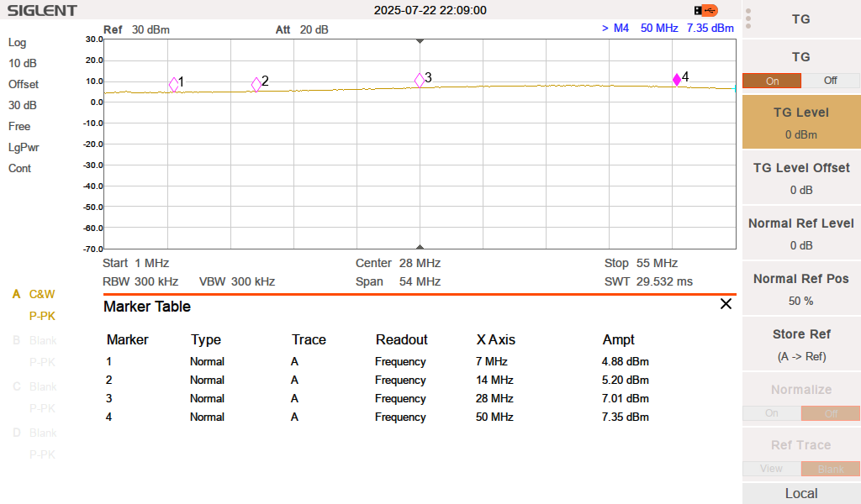Enable Normalize by clicking On
The width and height of the screenshot is (861, 504).
pyautogui.click(x=772, y=413)
